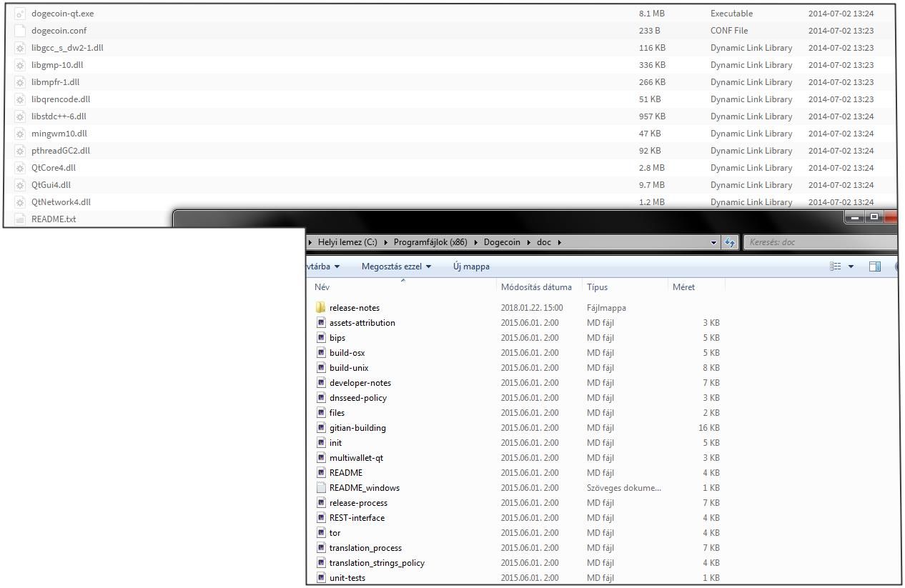The height and width of the screenshot is (588, 905).
Task: Click the README_windows text document icon
Action: tap(321, 488)
